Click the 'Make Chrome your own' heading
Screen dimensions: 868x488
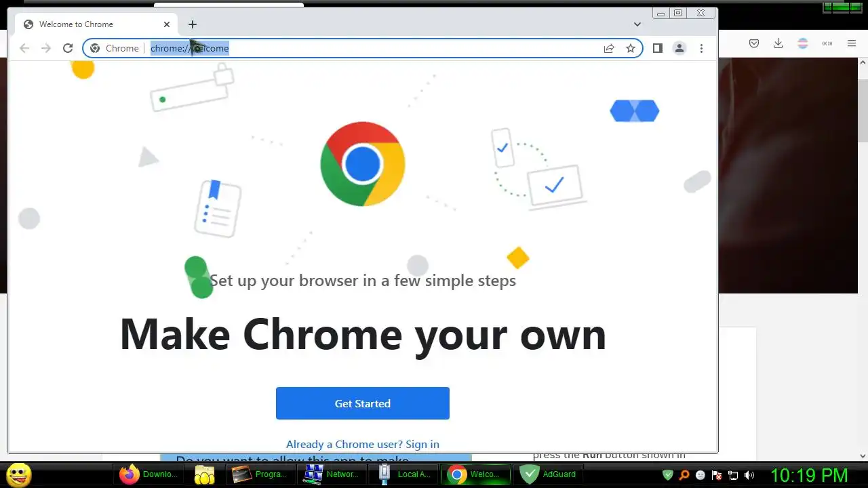click(x=363, y=334)
